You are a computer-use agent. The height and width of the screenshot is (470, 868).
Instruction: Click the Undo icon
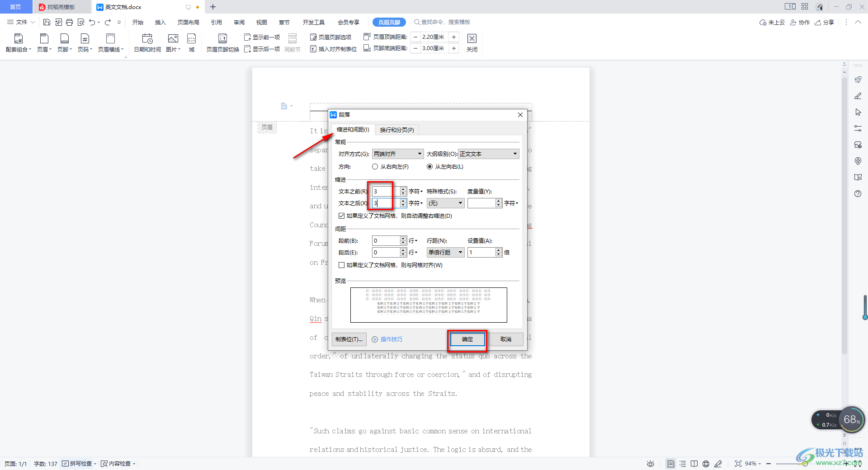click(x=92, y=22)
